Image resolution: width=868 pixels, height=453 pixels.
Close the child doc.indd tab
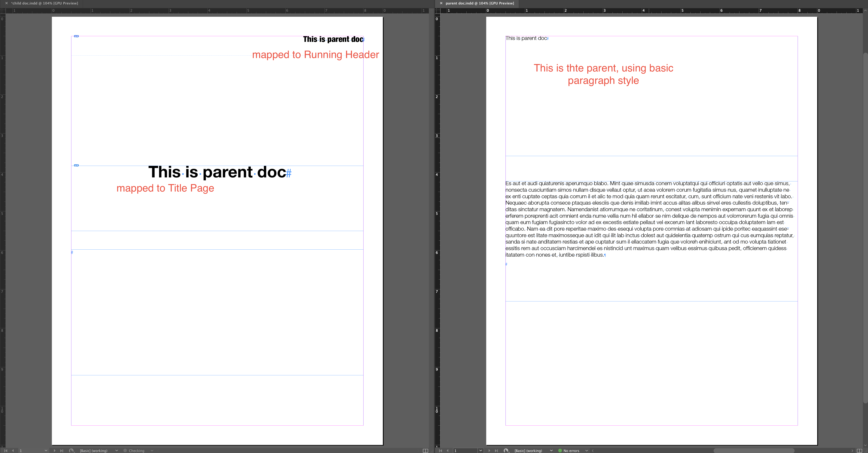click(6, 3)
